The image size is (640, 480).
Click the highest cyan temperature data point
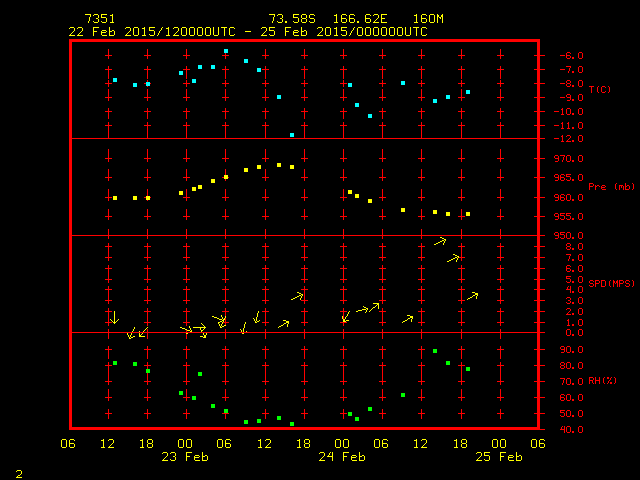point(226,51)
